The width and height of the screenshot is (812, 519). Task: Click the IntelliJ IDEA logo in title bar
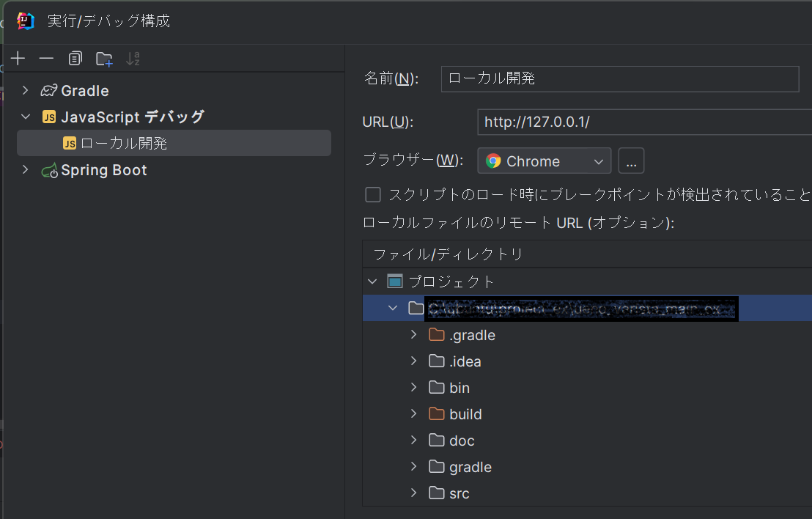[x=24, y=21]
